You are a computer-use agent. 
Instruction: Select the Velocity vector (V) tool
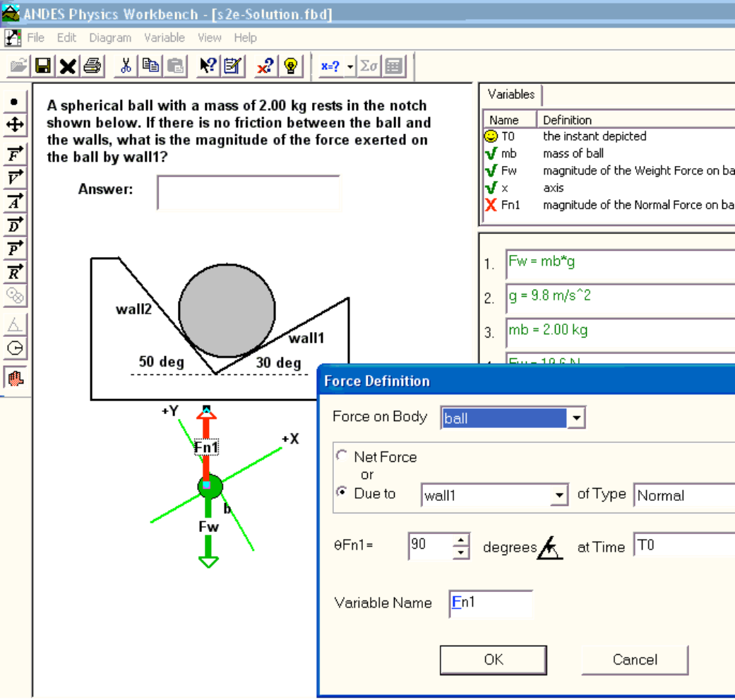pos(15,178)
